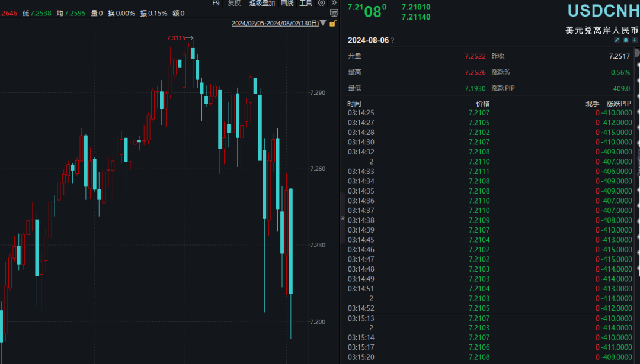Click the bell alert icon under USDCNH

(625, 40)
